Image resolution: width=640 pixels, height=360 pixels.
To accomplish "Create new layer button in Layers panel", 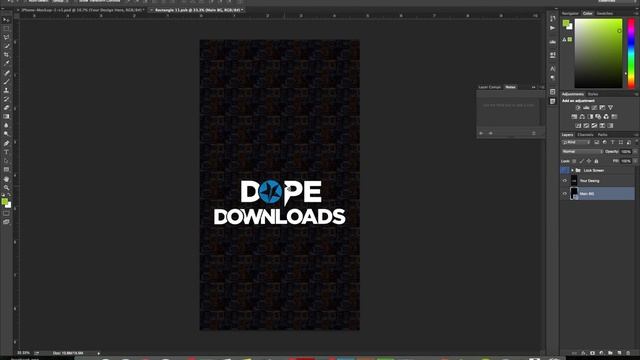I will pyautogui.click(x=619, y=353).
